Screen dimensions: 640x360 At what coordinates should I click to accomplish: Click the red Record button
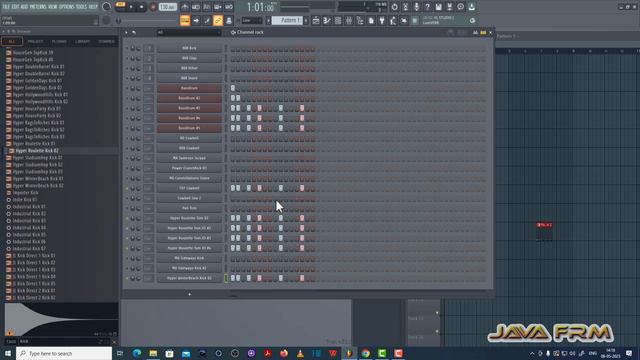tap(153, 7)
